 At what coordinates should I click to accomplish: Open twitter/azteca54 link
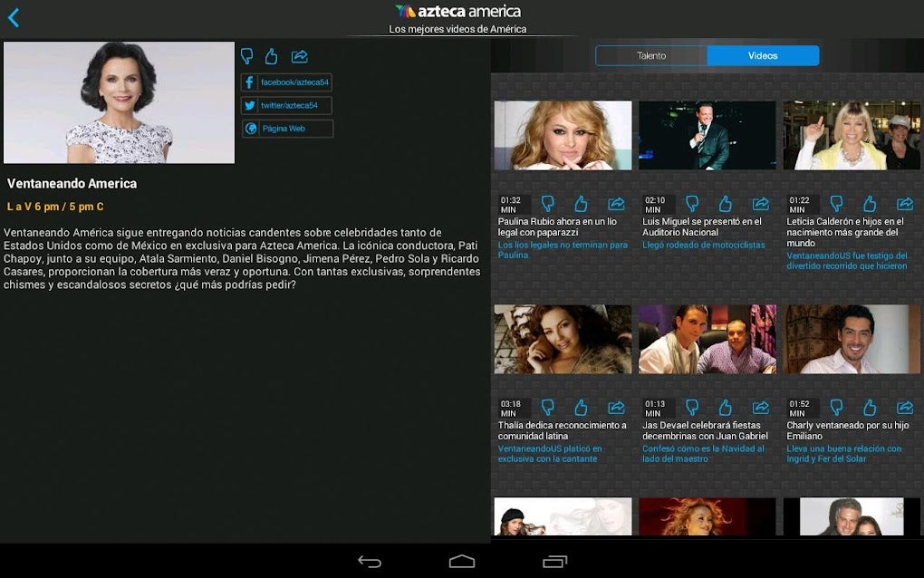pyautogui.click(x=286, y=105)
